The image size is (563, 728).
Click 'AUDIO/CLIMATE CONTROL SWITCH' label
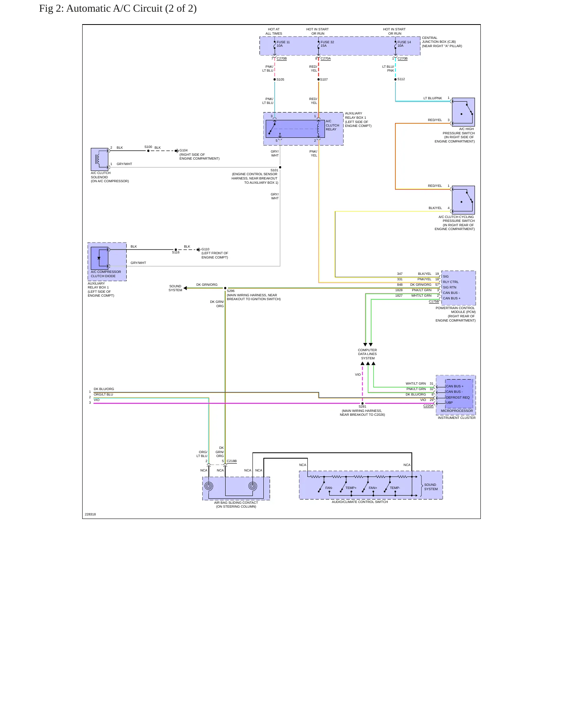pyautogui.click(x=360, y=502)
